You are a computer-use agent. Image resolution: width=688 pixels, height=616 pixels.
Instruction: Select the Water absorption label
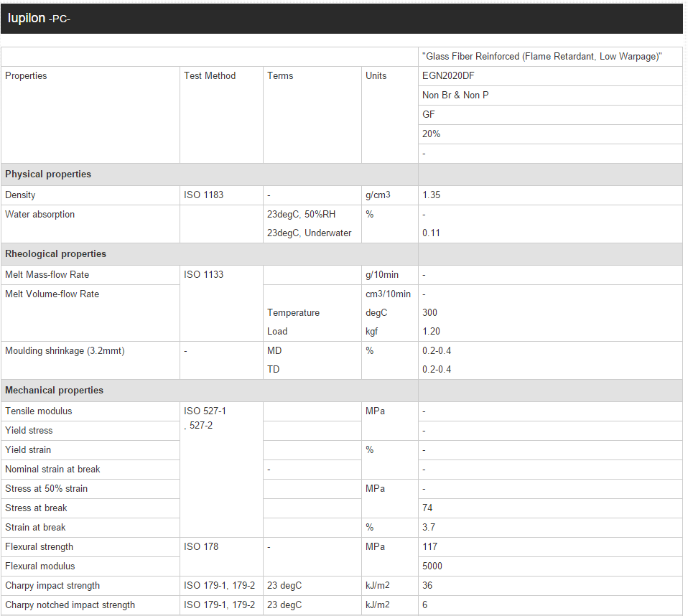click(40, 215)
